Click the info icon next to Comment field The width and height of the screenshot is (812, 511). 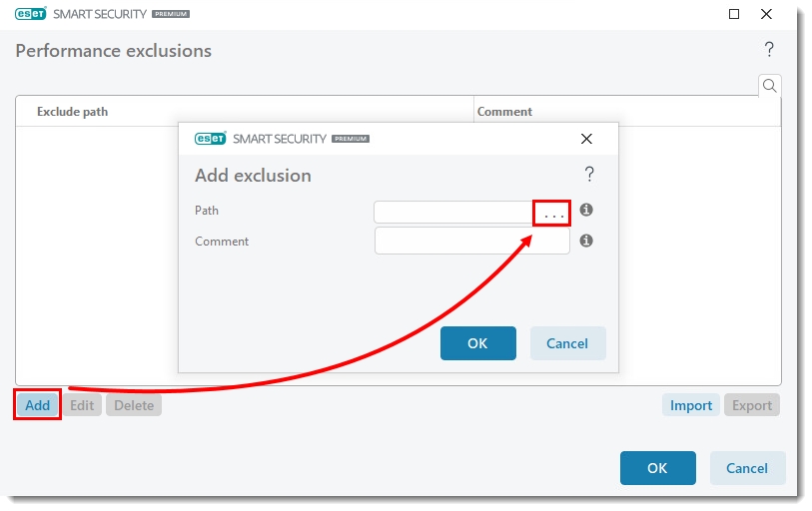coord(586,241)
